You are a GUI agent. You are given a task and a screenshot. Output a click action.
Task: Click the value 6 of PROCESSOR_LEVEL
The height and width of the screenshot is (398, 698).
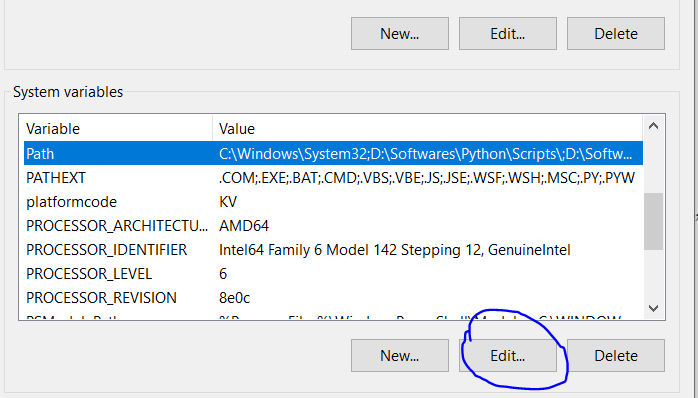point(223,274)
